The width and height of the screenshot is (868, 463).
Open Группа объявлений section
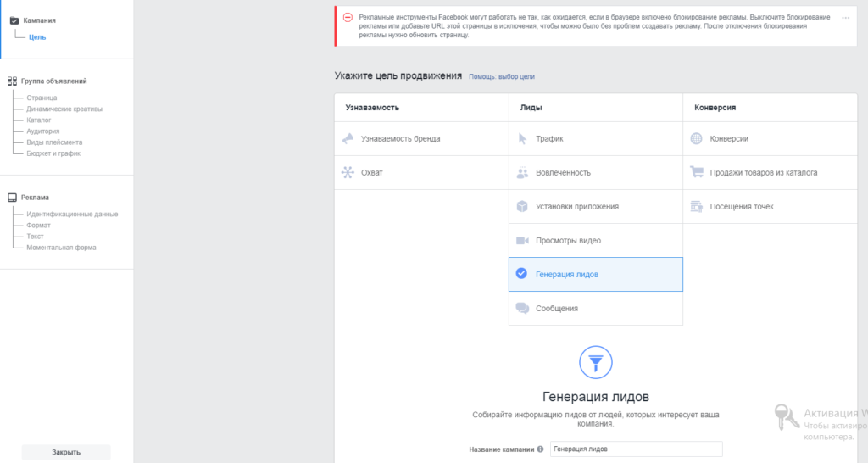(x=53, y=81)
